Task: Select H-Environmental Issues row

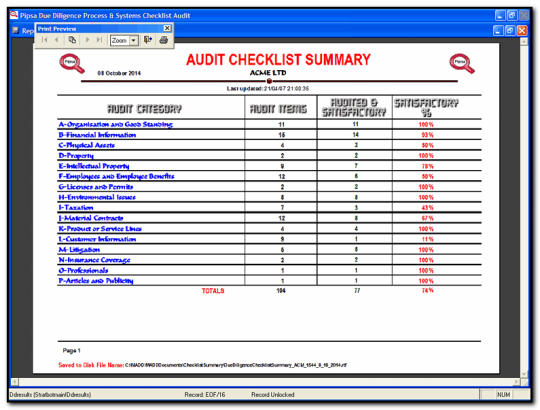Action: (x=269, y=197)
